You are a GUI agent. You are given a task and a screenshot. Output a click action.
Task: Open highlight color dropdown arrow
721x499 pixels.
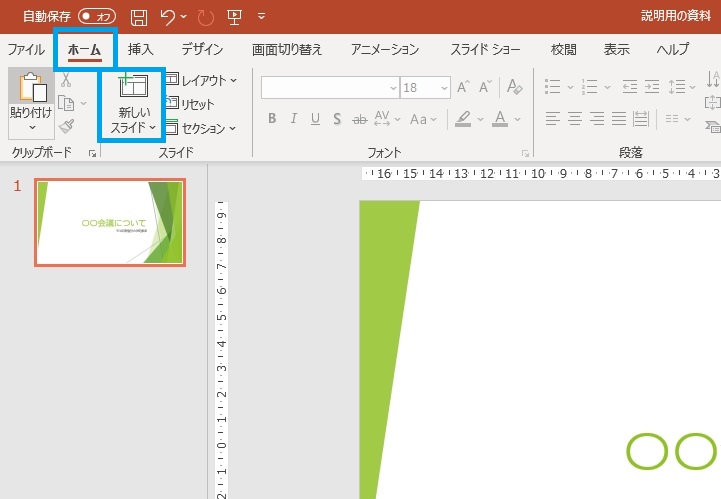tap(480, 119)
